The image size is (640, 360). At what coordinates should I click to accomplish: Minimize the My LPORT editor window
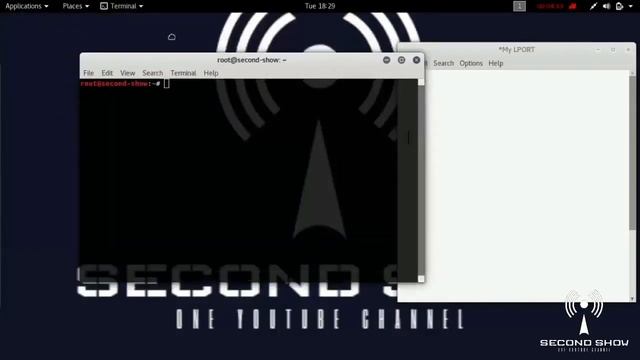coord(598,50)
